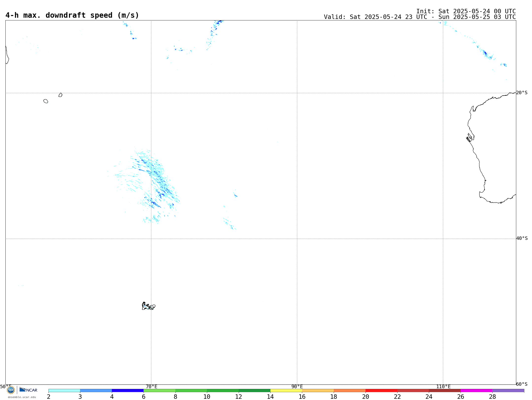Click the 24–26 m/s dark brown-red swatch
The width and height of the screenshot is (532, 400).
point(445,391)
